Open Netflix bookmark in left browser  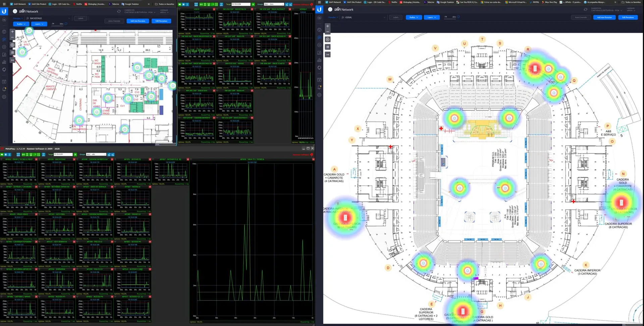(x=77, y=4)
